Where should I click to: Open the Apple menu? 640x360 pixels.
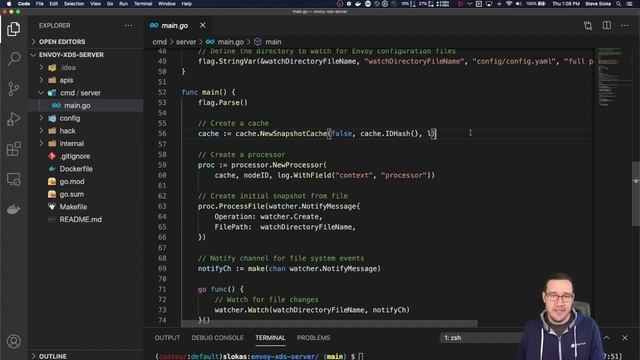pos(9,4)
